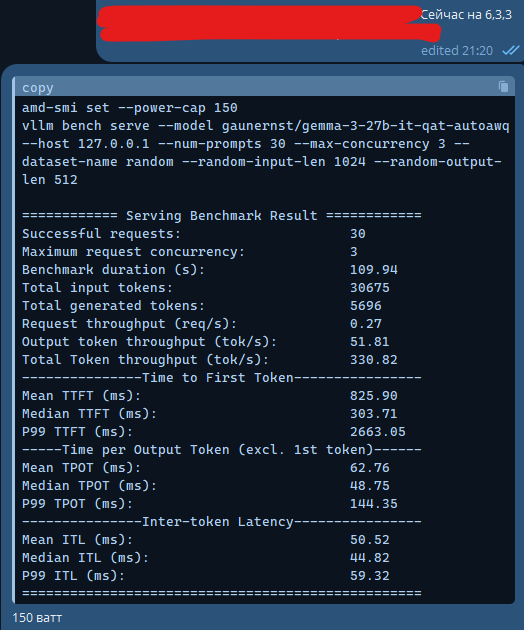The height and width of the screenshot is (630, 524).
Task: Click P99 TPOT value 144.35
Action: pos(374,504)
